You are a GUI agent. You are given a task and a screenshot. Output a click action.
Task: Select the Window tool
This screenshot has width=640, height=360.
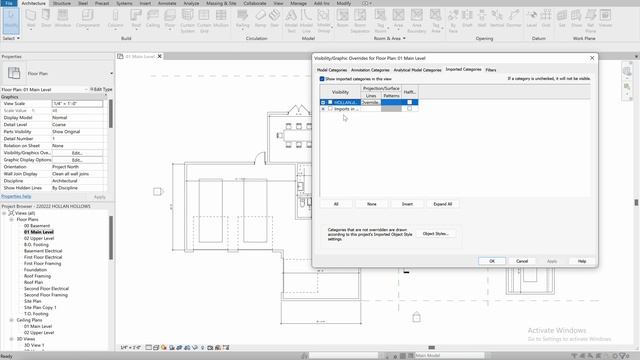62,19
